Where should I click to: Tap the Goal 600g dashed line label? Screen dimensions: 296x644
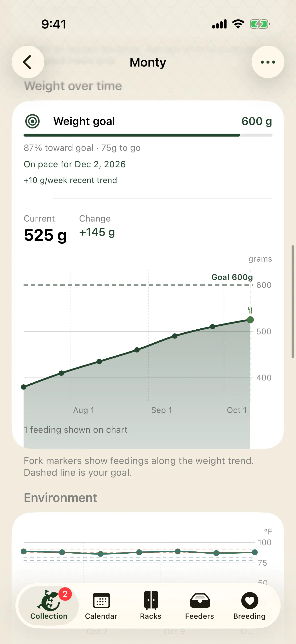232,277
